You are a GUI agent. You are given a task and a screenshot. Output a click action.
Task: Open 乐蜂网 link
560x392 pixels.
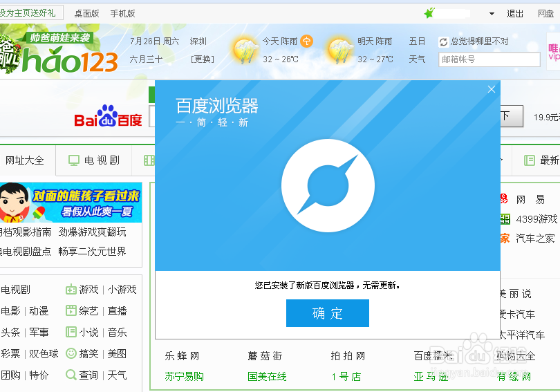(x=182, y=356)
